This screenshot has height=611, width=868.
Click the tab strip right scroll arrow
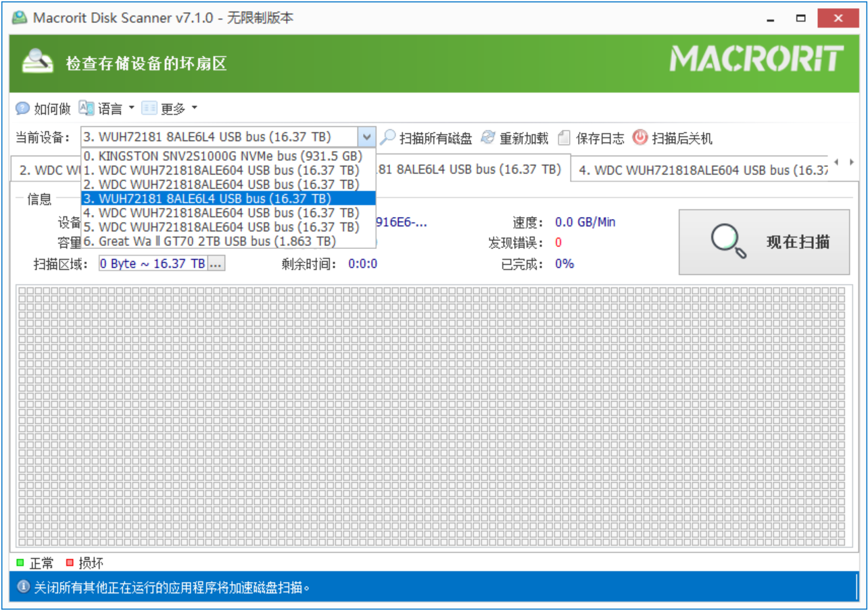click(x=851, y=162)
